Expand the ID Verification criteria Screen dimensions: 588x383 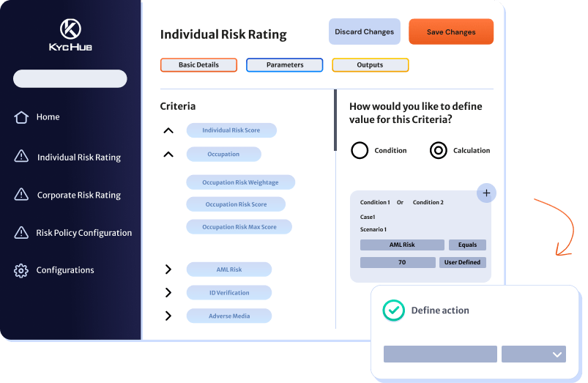click(168, 293)
